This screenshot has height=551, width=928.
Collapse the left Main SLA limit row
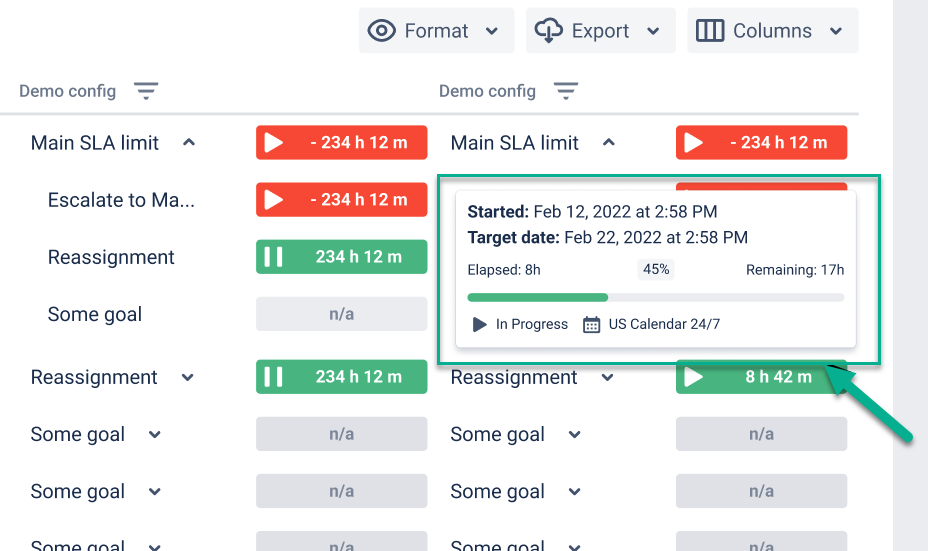(188, 143)
